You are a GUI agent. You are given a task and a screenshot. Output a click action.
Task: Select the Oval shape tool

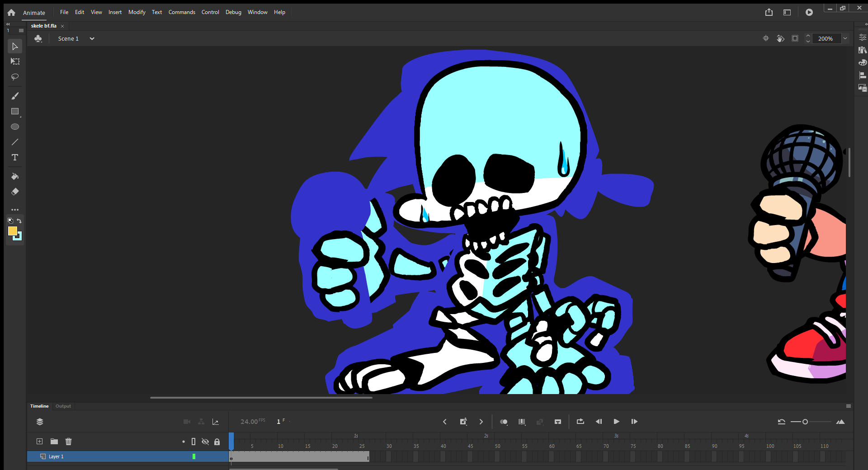pos(15,127)
